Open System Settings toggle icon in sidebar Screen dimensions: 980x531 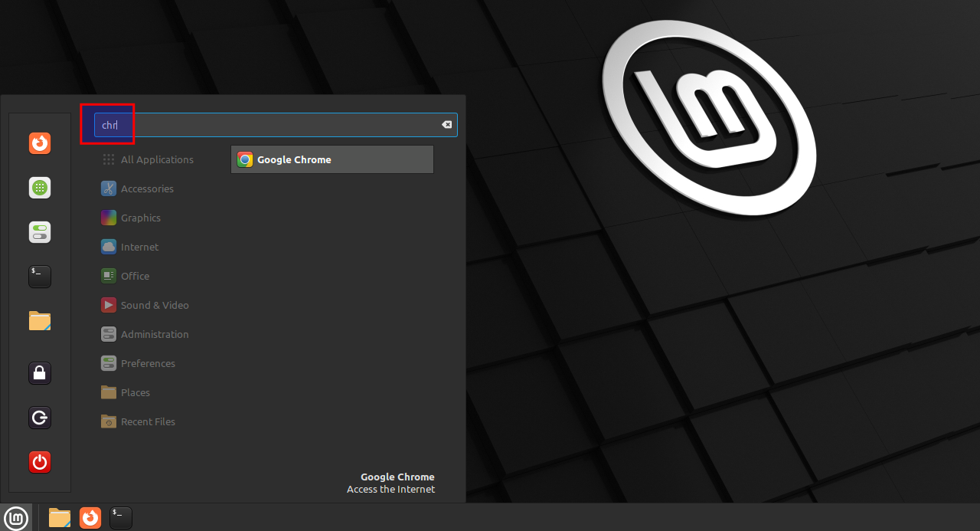tap(40, 232)
